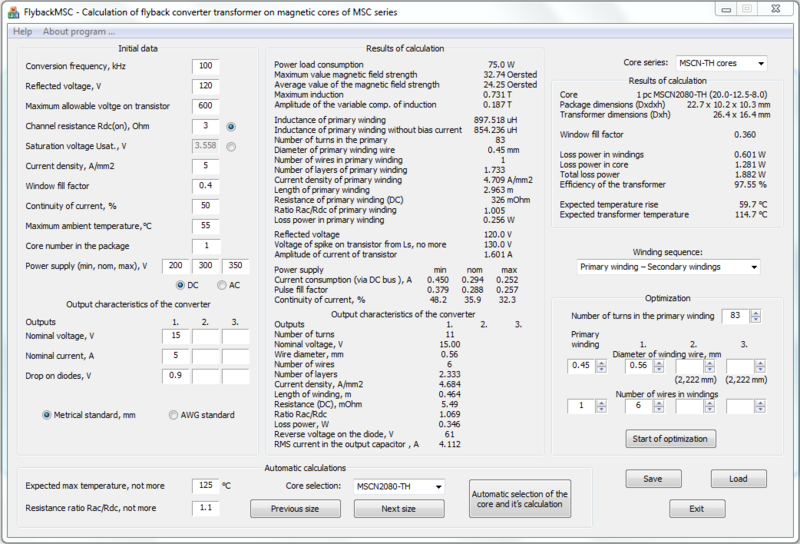Click output 1 Nominal voltage field
The image size is (800, 544).
pyautogui.click(x=176, y=336)
